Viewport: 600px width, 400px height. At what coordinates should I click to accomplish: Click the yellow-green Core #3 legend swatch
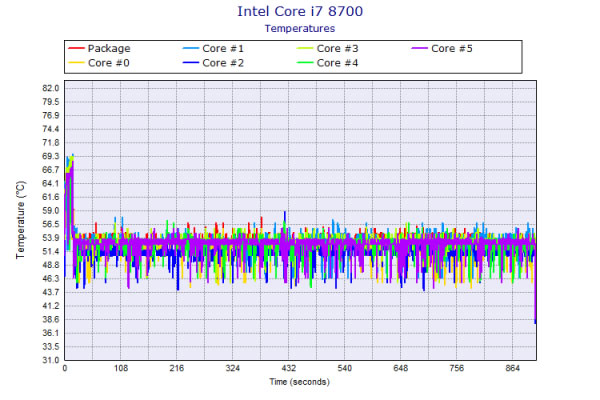click(x=305, y=49)
